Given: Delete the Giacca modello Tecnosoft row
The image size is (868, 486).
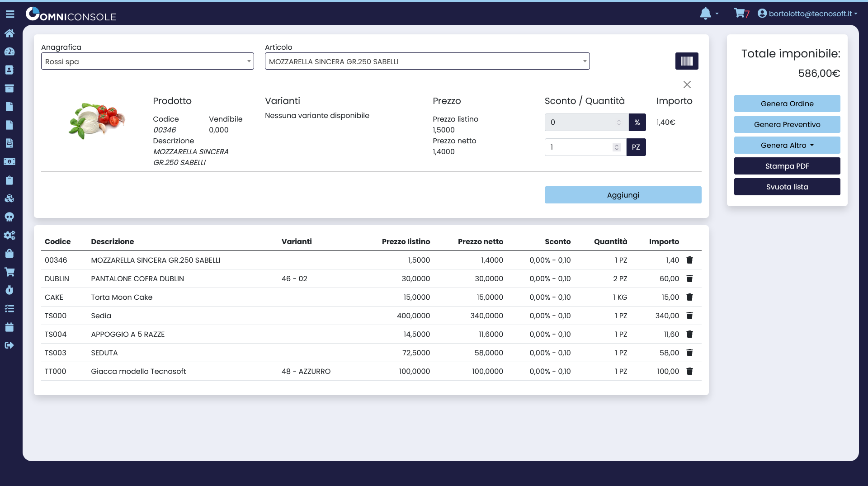Looking at the screenshot, I should click(x=689, y=371).
